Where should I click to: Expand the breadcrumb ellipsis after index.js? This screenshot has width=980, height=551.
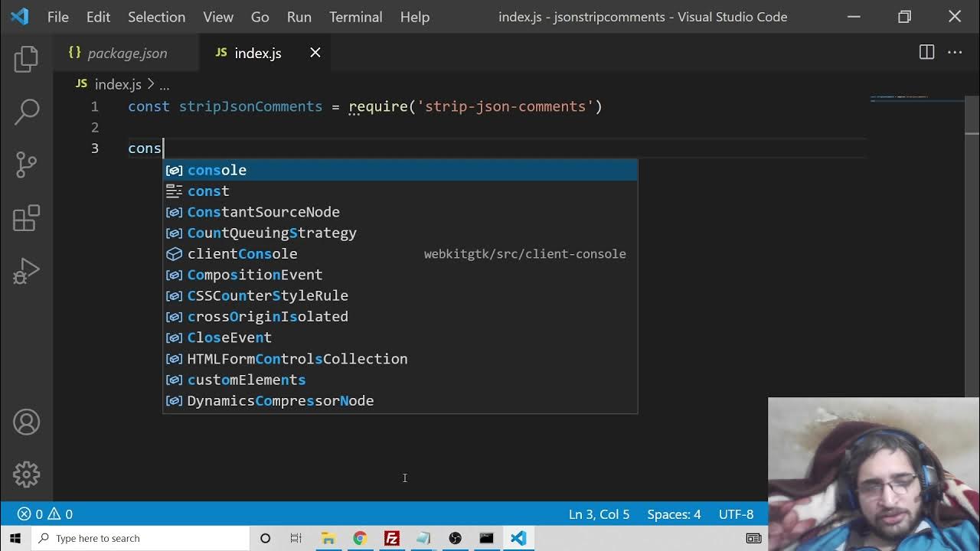(x=165, y=85)
